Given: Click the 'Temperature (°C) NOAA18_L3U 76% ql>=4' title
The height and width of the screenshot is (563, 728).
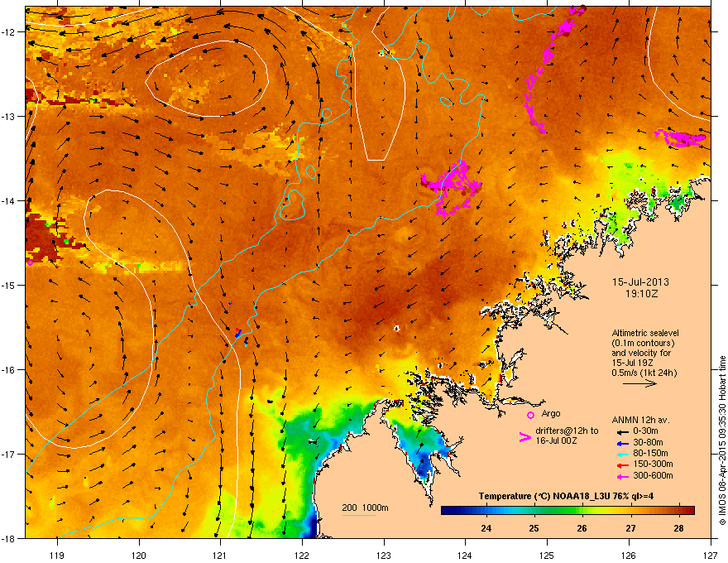Looking at the screenshot, I should (x=566, y=496).
